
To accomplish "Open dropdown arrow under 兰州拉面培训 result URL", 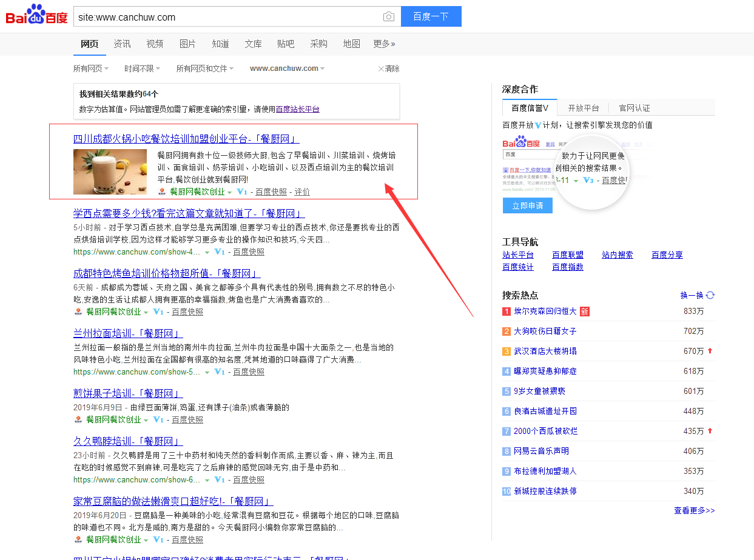I will pyautogui.click(x=207, y=372).
